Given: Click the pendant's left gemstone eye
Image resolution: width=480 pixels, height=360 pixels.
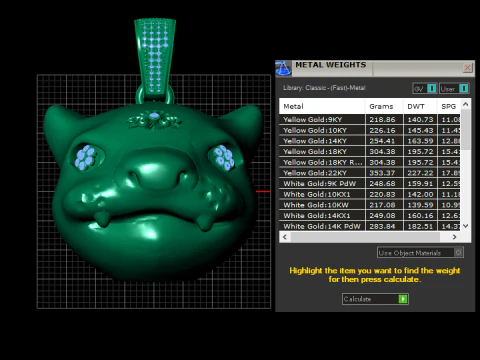Looking at the screenshot, I should [x=86, y=157].
